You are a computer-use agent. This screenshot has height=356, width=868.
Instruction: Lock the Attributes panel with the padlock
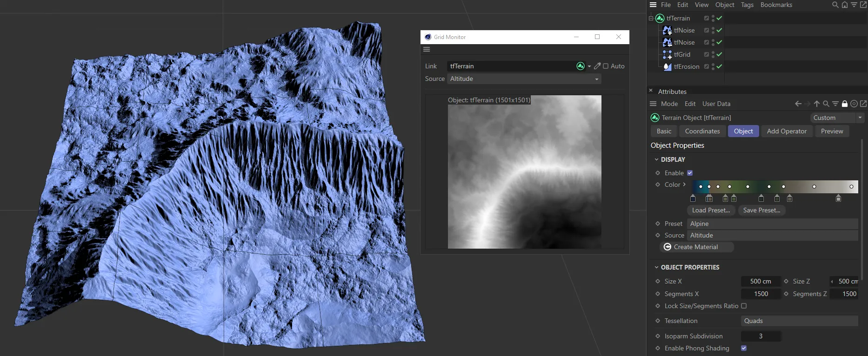point(845,104)
